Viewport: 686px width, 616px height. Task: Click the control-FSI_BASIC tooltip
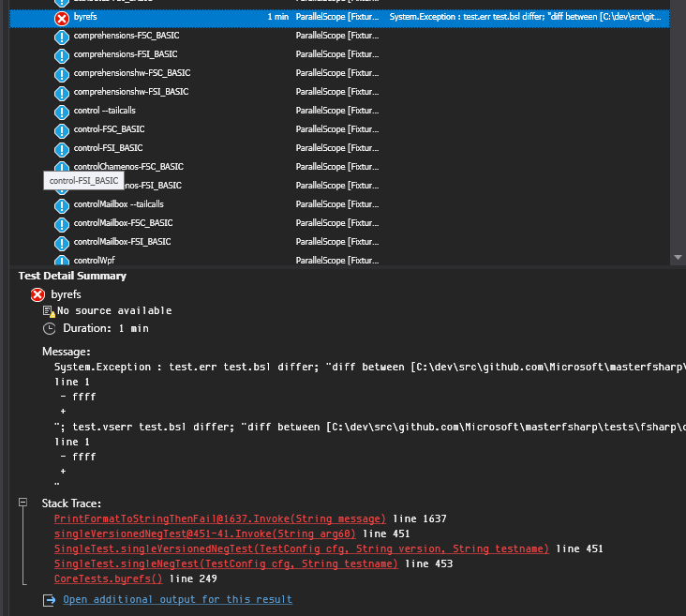[83, 181]
